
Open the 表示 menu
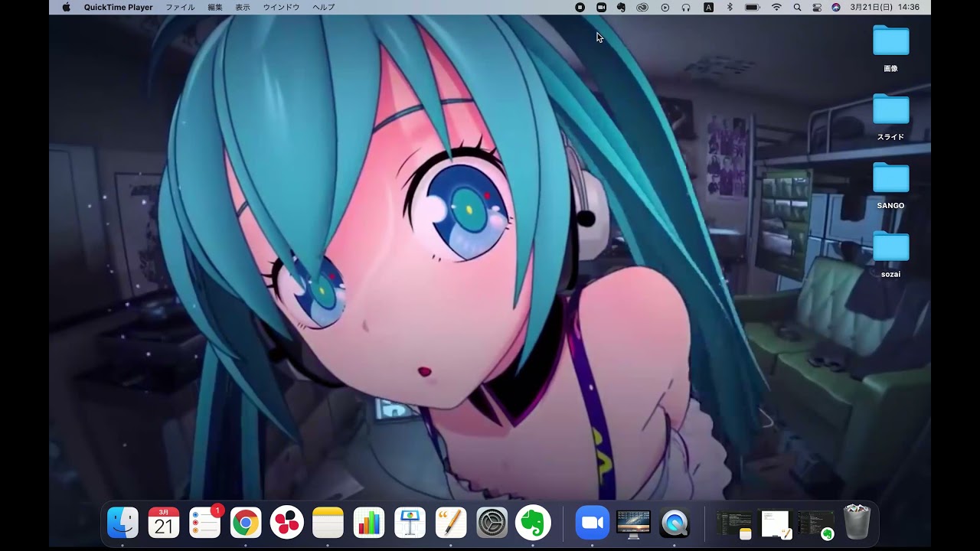(x=243, y=7)
